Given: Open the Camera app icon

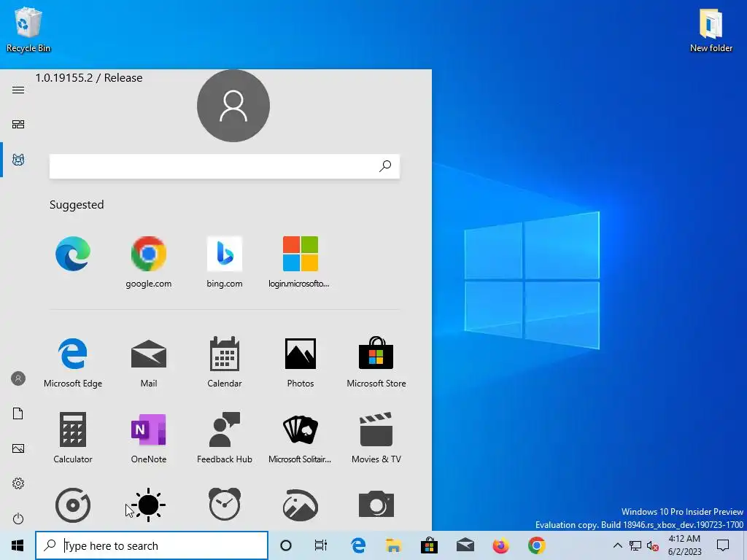Looking at the screenshot, I should (x=376, y=504).
